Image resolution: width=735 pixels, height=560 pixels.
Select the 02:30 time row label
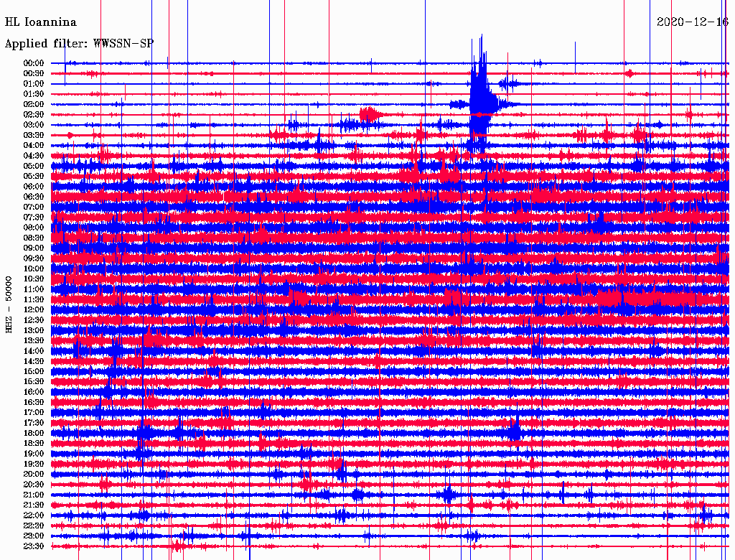[x=34, y=115]
